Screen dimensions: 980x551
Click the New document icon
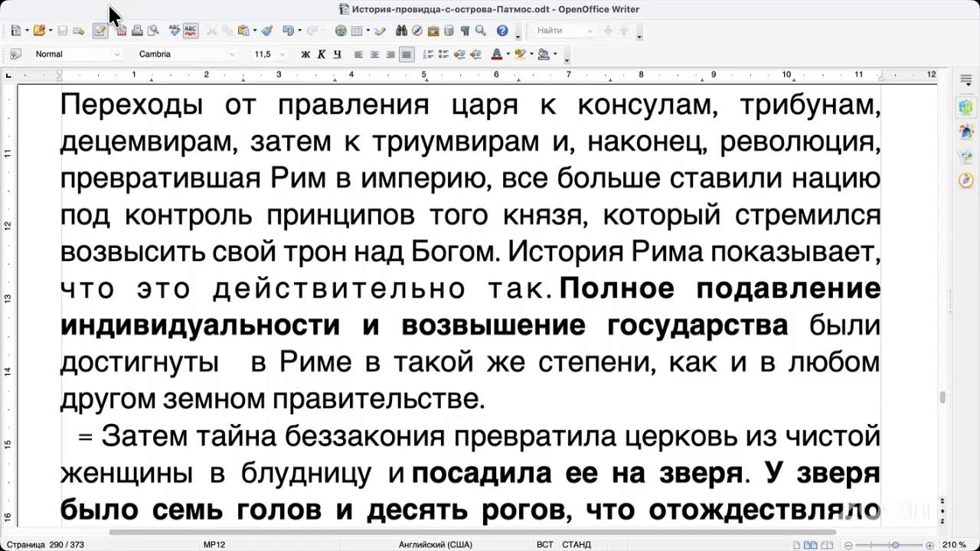(x=16, y=31)
